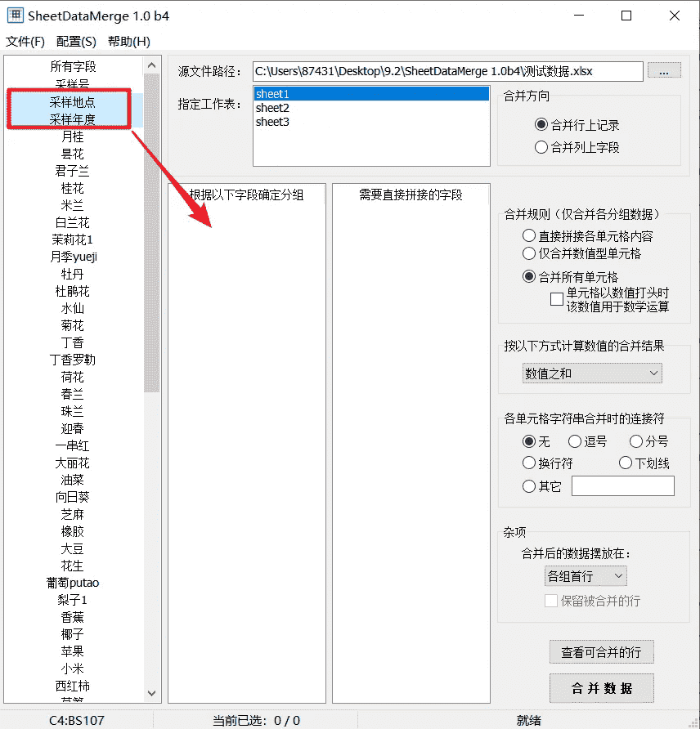Open the 帮助(H) menu

(x=128, y=42)
